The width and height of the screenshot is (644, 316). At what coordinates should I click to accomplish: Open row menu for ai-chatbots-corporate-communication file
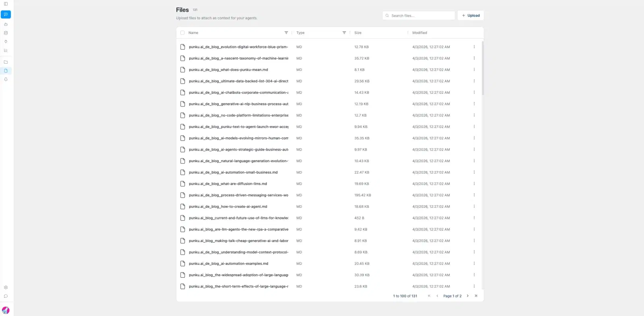coord(474,93)
